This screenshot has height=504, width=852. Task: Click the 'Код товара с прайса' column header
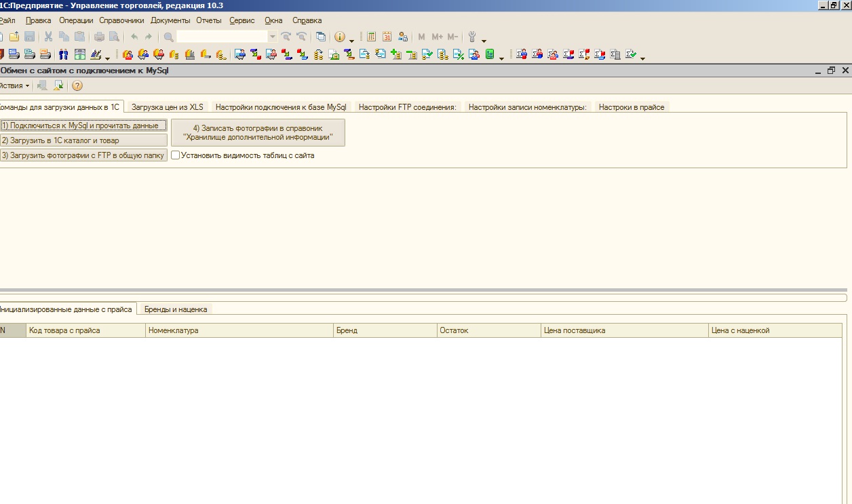pos(85,330)
